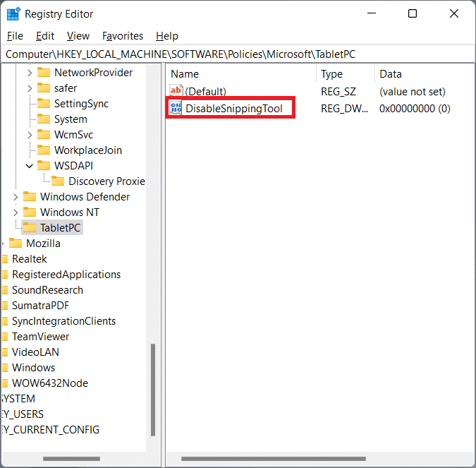Select the VideoLAN key
This screenshot has height=468, width=476.
pyautogui.click(x=35, y=352)
